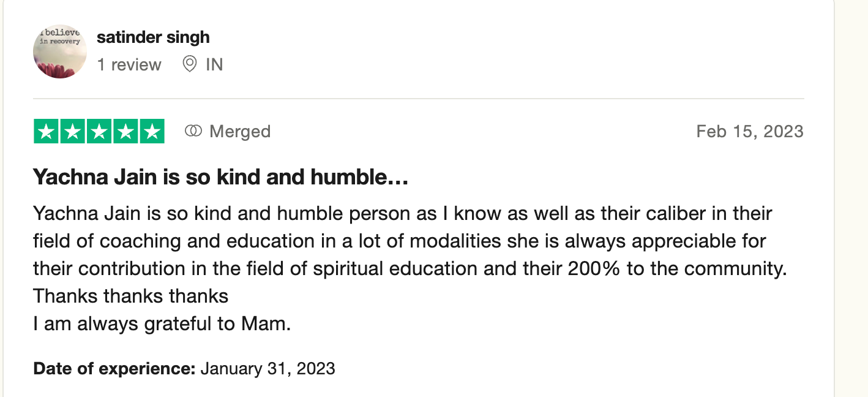Click the "Date of experience:" label
Image resolution: width=868 pixels, height=397 pixels.
(x=114, y=368)
